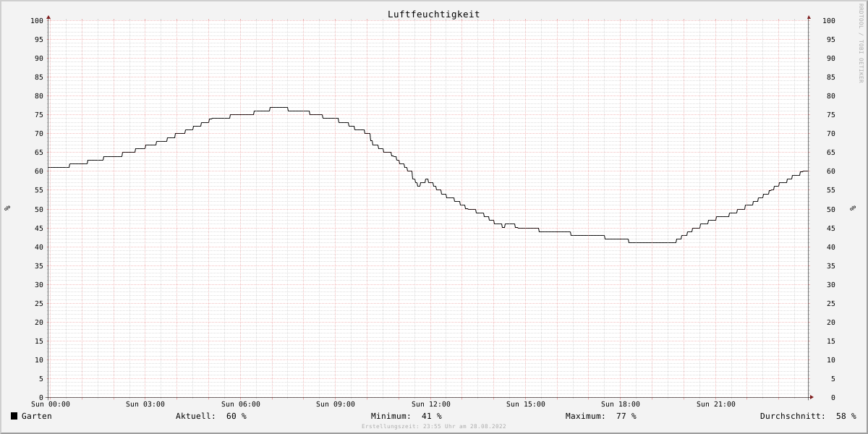The image size is (868, 434).
Task: Click the 30 label on right axis
Action: (x=831, y=285)
